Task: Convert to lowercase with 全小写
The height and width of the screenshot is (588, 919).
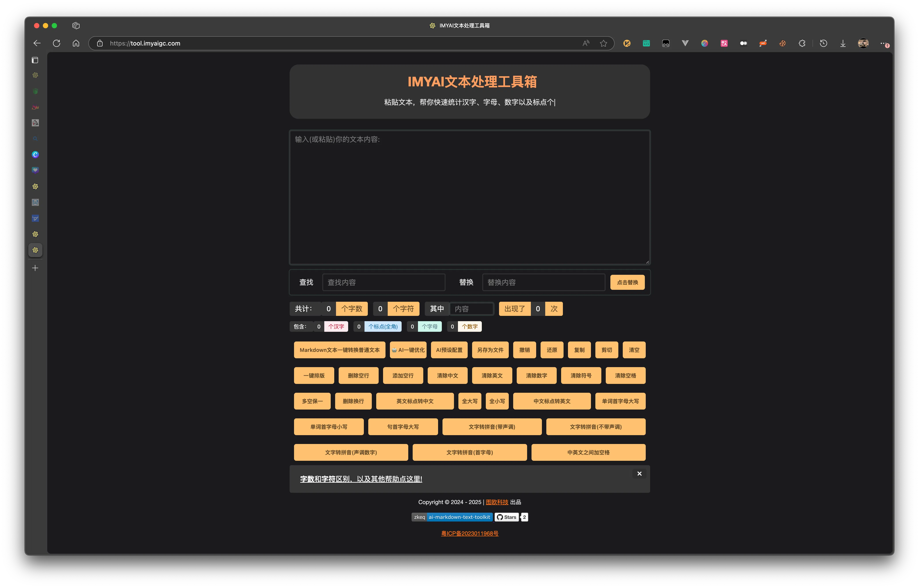Action: click(497, 401)
